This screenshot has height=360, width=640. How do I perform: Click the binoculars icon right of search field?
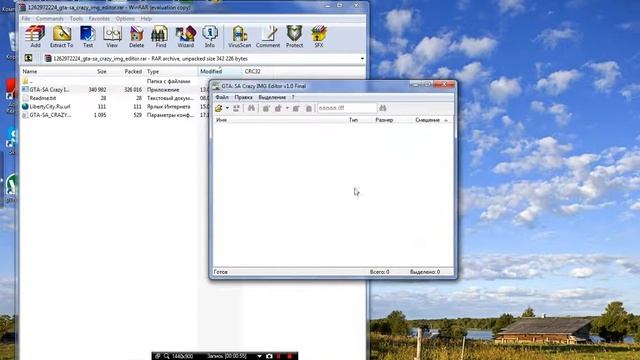[x=382, y=108]
